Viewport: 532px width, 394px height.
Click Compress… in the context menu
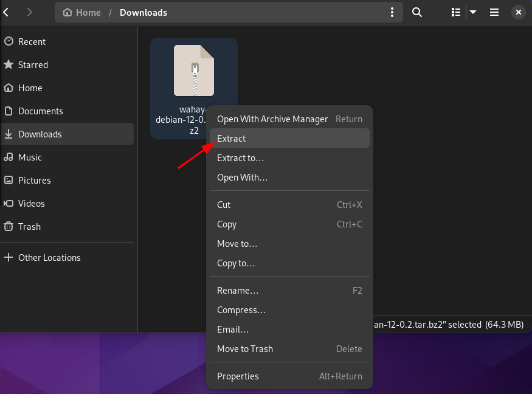(241, 310)
